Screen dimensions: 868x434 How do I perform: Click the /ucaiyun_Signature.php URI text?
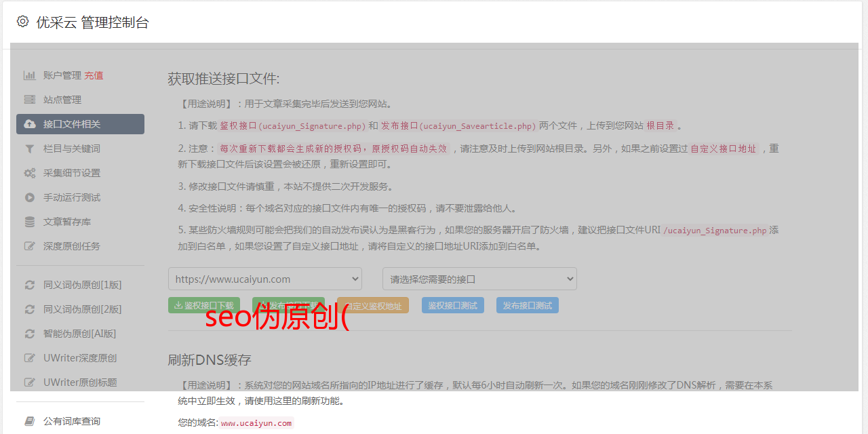(715, 230)
